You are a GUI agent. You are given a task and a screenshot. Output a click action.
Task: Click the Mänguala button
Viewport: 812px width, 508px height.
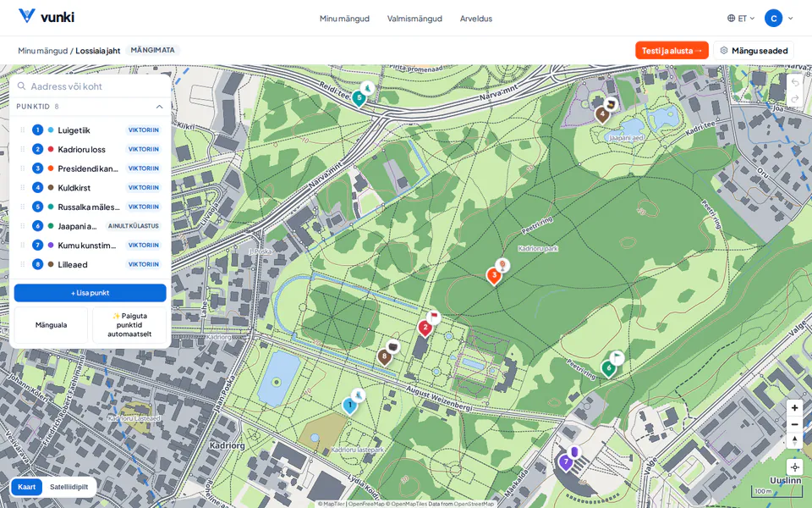pyautogui.click(x=51, y=325)
